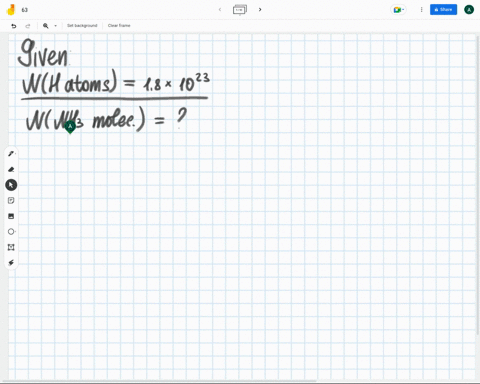Viewport: 480px width, 384px height.
Task: Go to the next frame arrow
Action: [260, 9]
